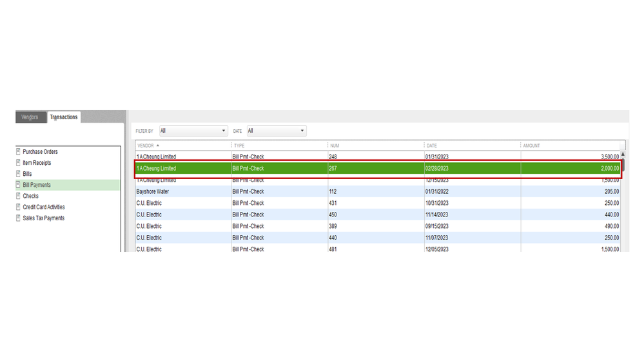
Task: Click the date 10/31/2023
Action: [x=437, y=203]
